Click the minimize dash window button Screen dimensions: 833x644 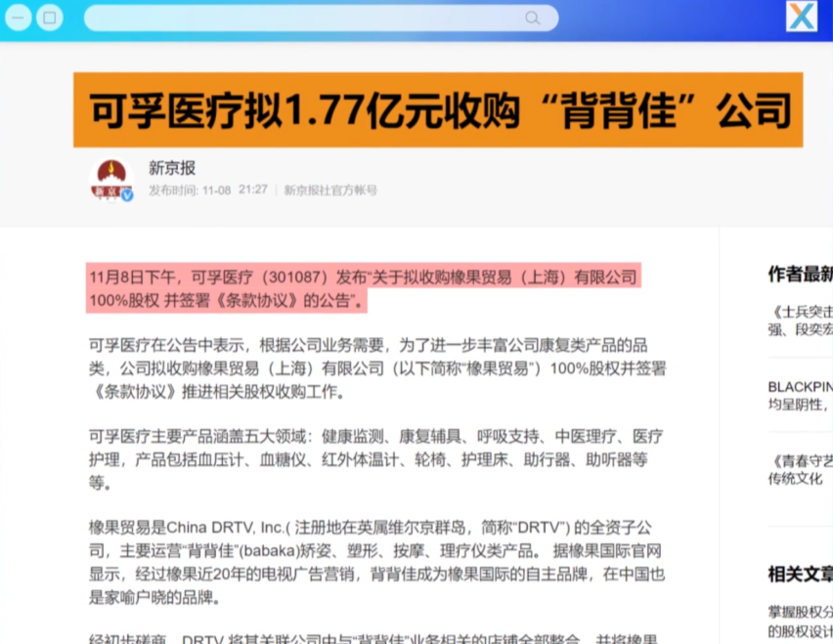19,18
